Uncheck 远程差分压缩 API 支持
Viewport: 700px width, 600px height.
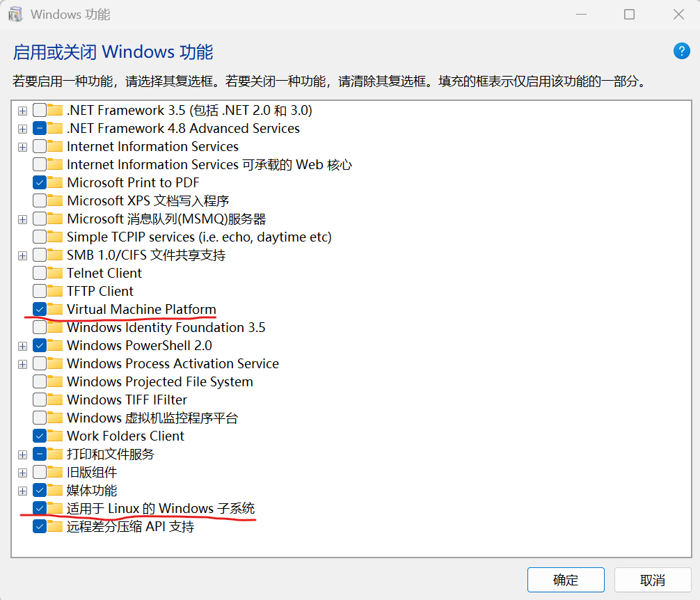coord(40,526)
